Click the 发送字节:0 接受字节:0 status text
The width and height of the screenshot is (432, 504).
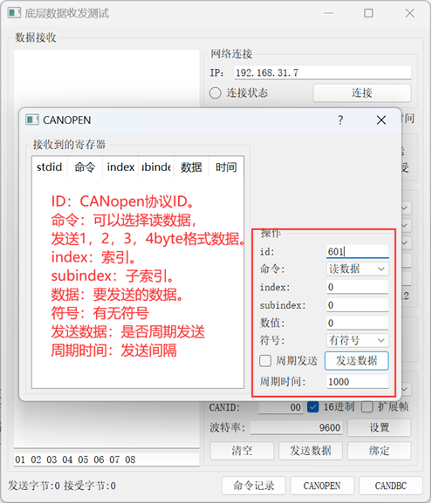pos(62,486)
